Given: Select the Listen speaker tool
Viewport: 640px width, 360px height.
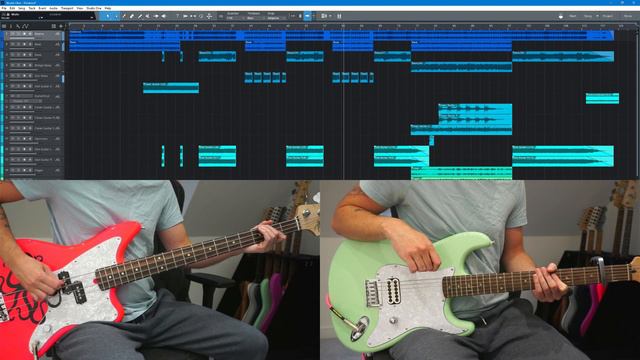Looking at the screenshot, I should tap(164, 16).
